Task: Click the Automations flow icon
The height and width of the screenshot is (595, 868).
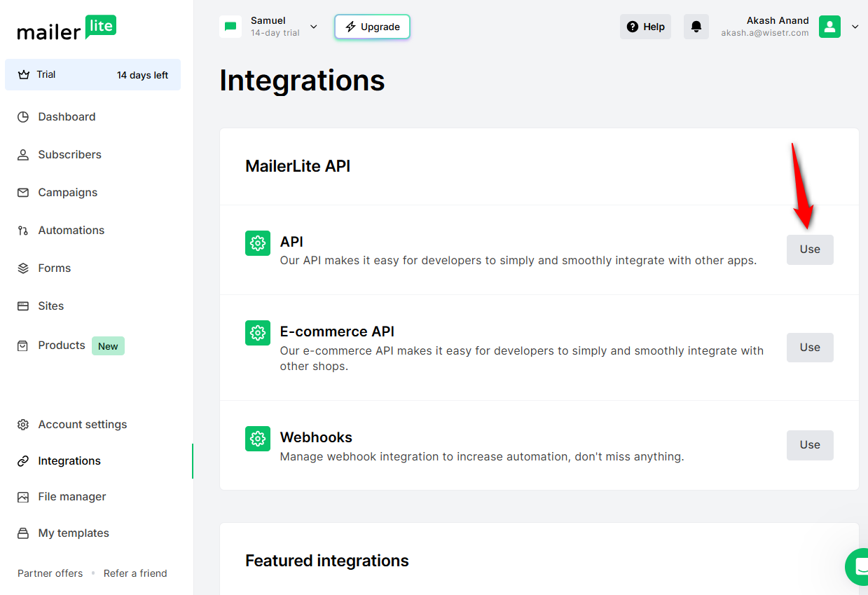Action: tap(23, 231)
